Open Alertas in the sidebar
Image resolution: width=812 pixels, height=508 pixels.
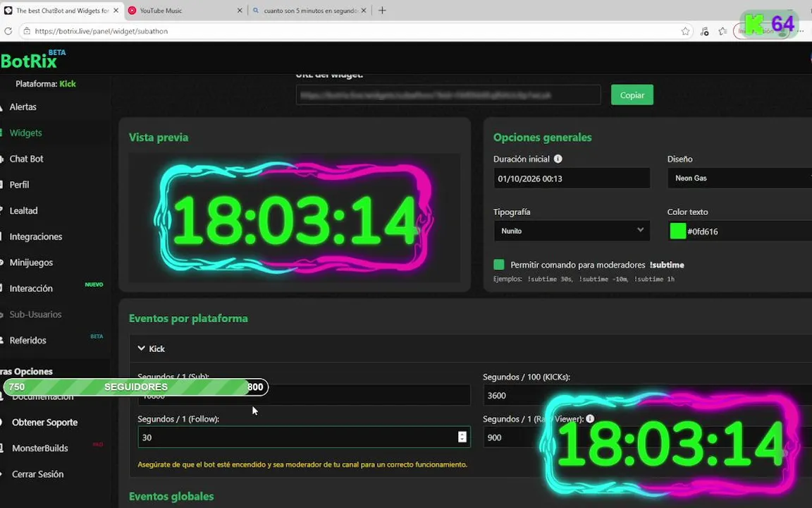point(23,107)
